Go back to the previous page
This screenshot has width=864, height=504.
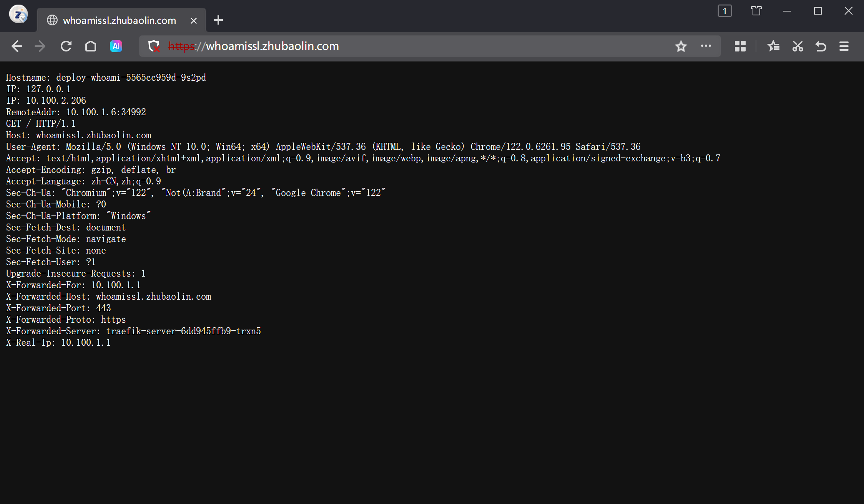pyautogui.click(x=17, y=46)
